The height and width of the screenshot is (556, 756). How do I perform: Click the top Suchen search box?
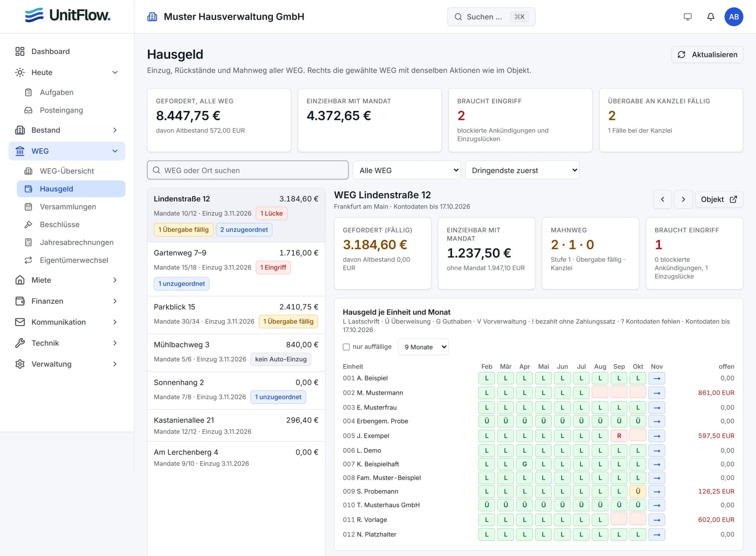pos(491,17)
